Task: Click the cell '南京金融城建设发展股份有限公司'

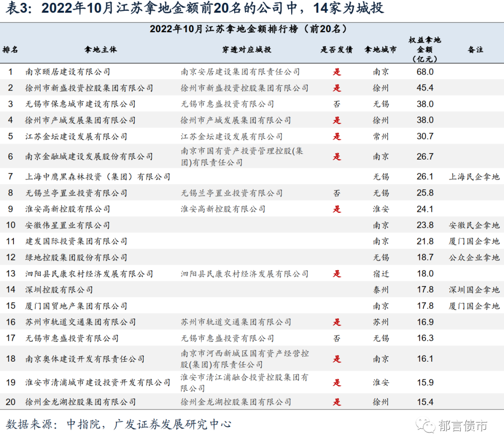Action: (x=89, y=156)
